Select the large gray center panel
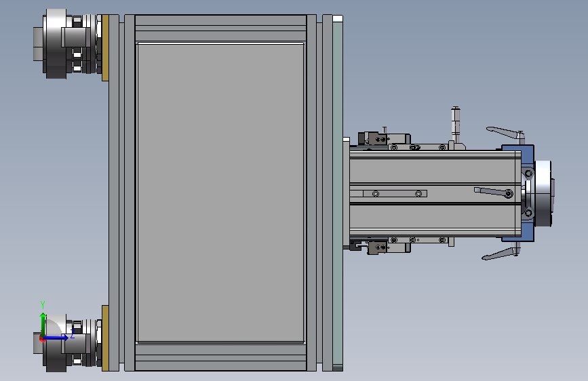 click(x=220, y=193)
